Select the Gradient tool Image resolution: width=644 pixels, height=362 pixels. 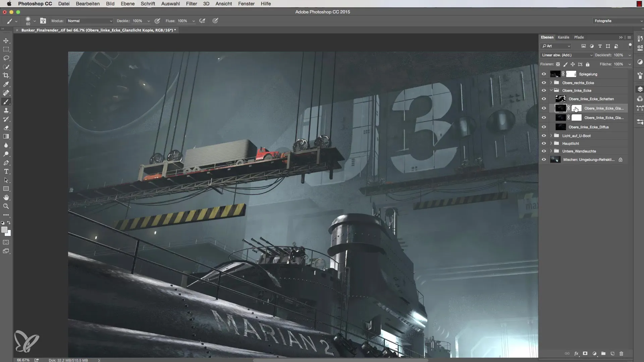pyautogui.click(x=6, y=136)
